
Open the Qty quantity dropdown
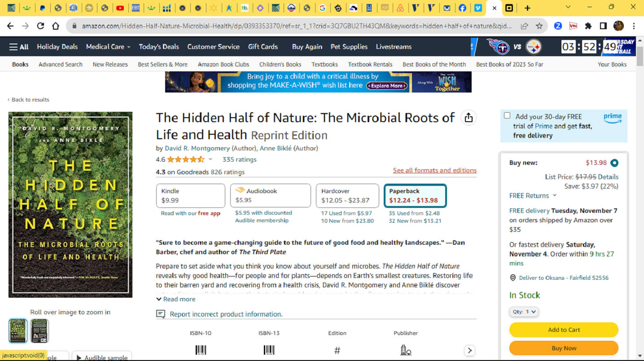click(524, 312)
